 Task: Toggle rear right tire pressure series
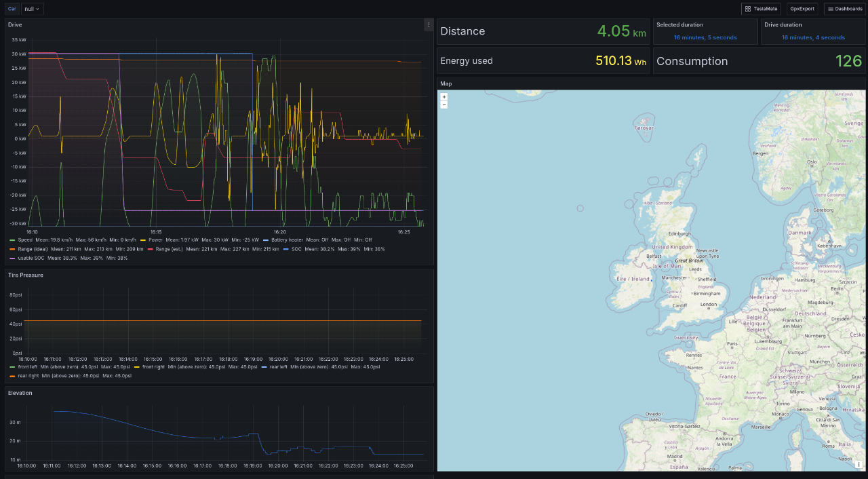click(28, 376)
